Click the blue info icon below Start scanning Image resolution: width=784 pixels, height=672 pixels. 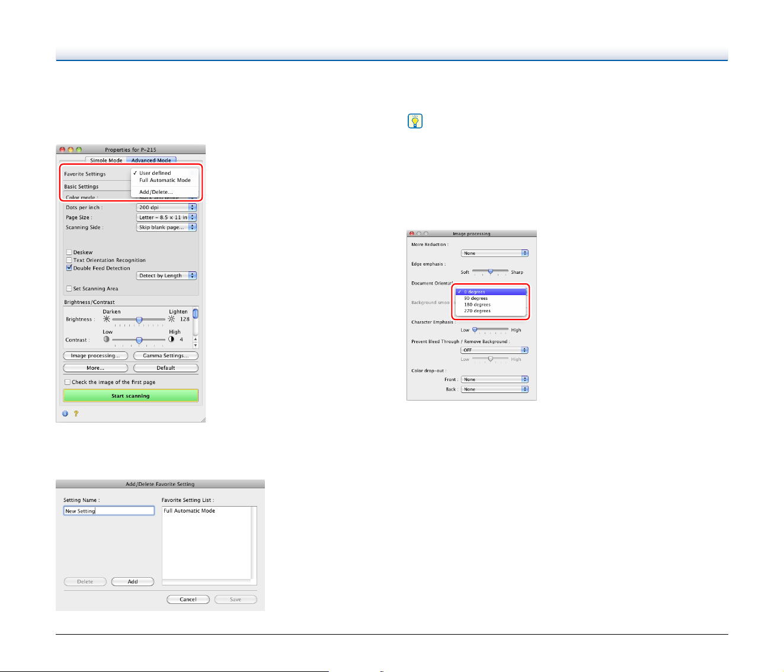(65, 414)
